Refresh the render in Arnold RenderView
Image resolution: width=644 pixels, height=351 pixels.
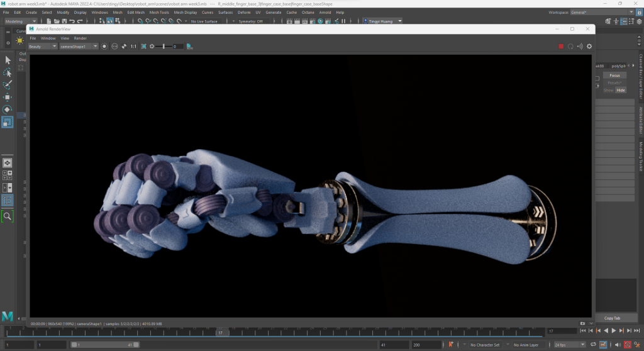coord(570,46)
